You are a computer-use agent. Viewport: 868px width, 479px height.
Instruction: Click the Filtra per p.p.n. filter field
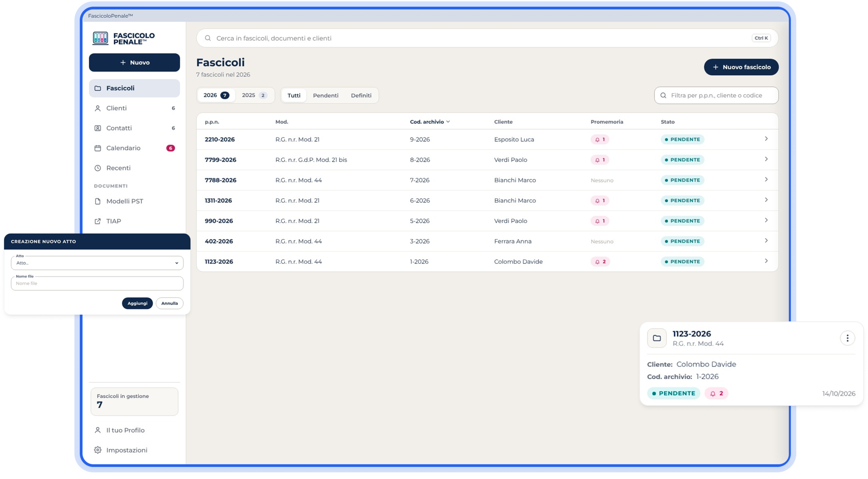coord(716,95)
